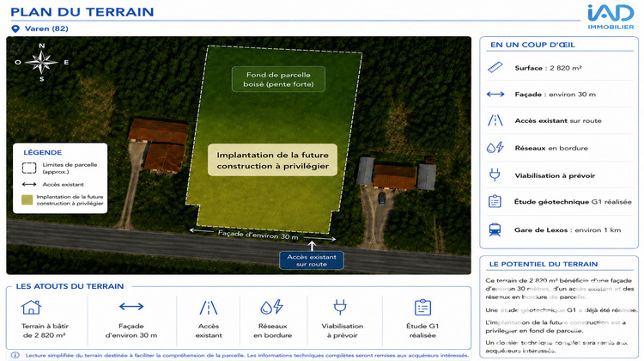Screen dimensions: 644x361
Task: Click the plug icon beside Viabilisation à prévoir
Action: [495, 174]
